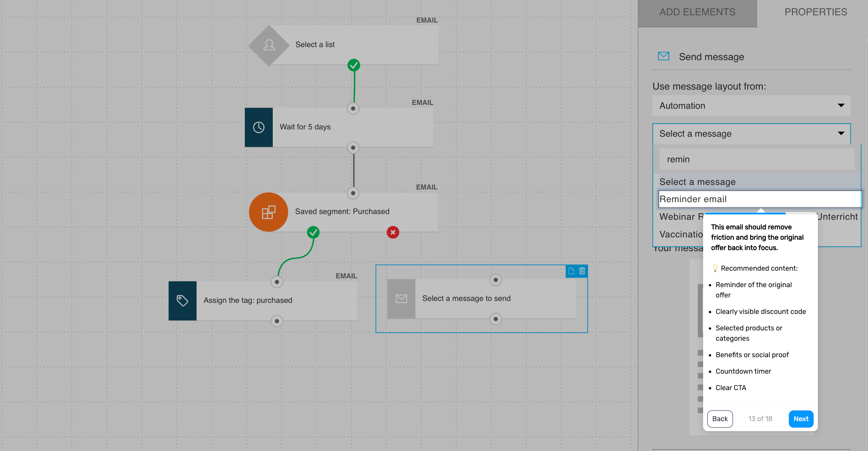868x451 pixels.
Task: Click the duplicate icon on the selected block
Action: (571, 271)
